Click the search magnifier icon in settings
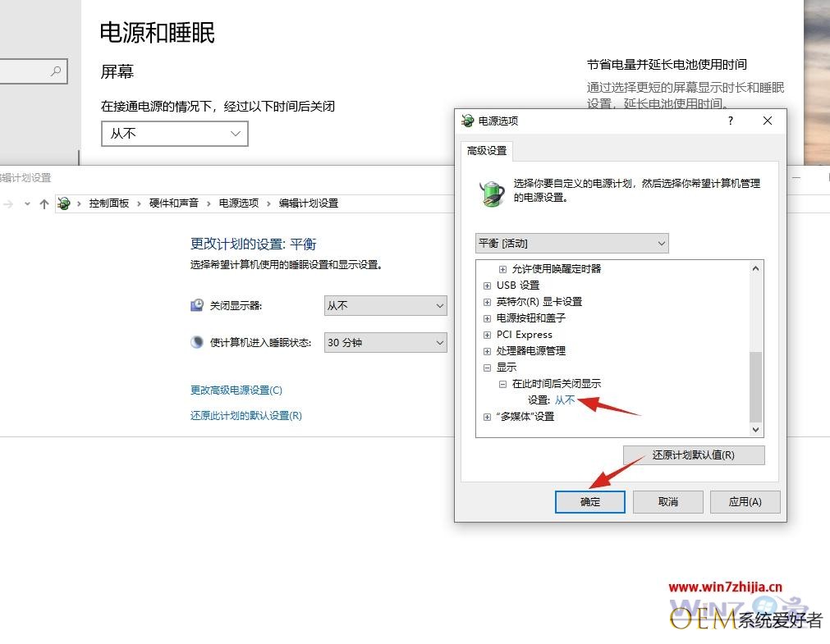 point(56,71)
